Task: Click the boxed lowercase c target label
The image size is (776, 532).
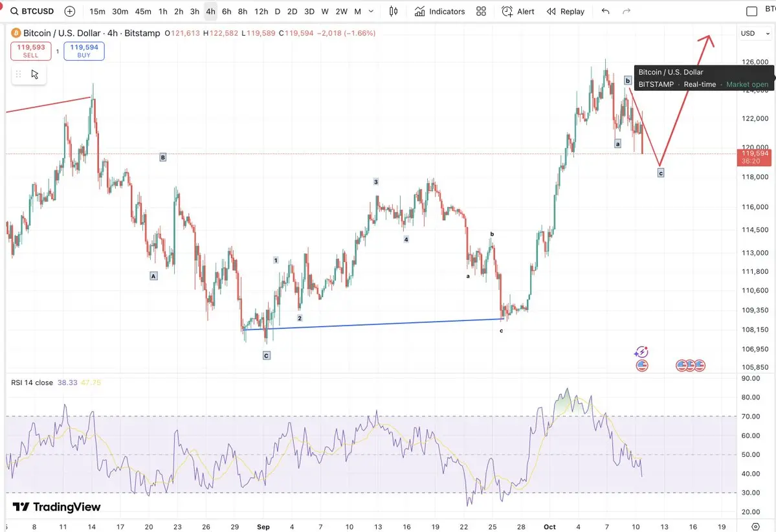Action: coord(661,173)
